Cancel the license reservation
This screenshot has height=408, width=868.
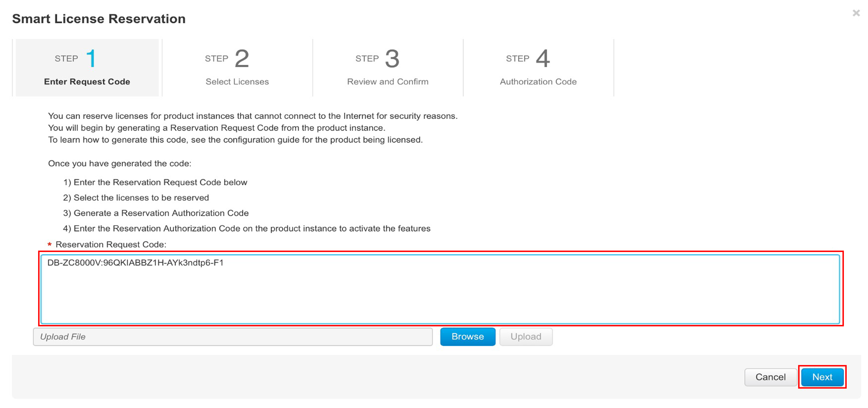(x=770, y=377)
